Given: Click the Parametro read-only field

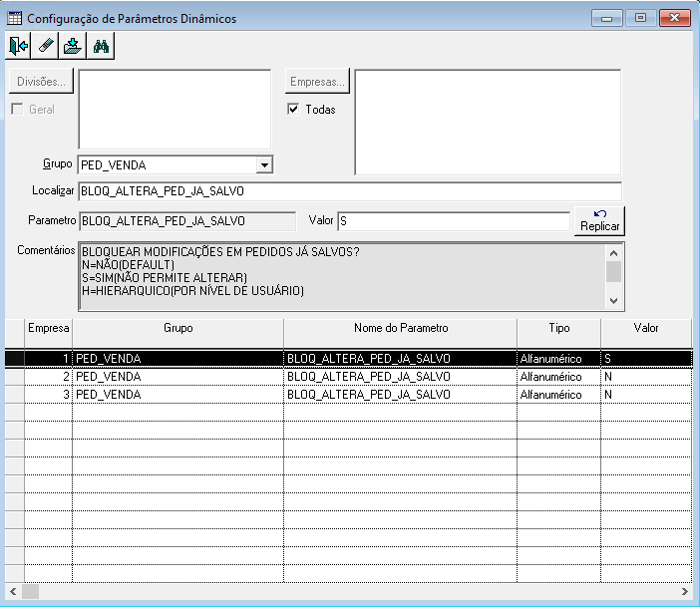Looking at the screenshot, I should click(x=187, y=221).
